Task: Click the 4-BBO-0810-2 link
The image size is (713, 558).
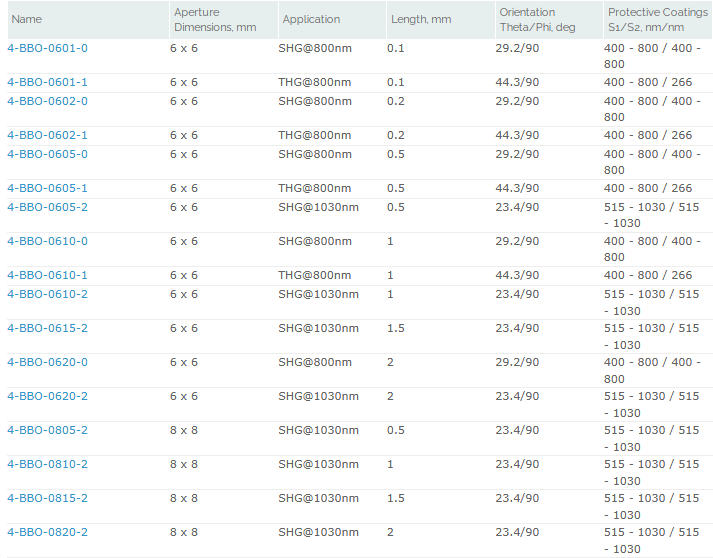Action: pos(47,464)
